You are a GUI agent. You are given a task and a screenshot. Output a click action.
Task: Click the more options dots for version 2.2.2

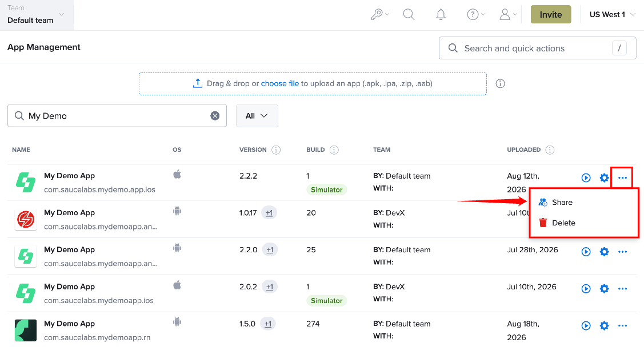coord(622,177)
